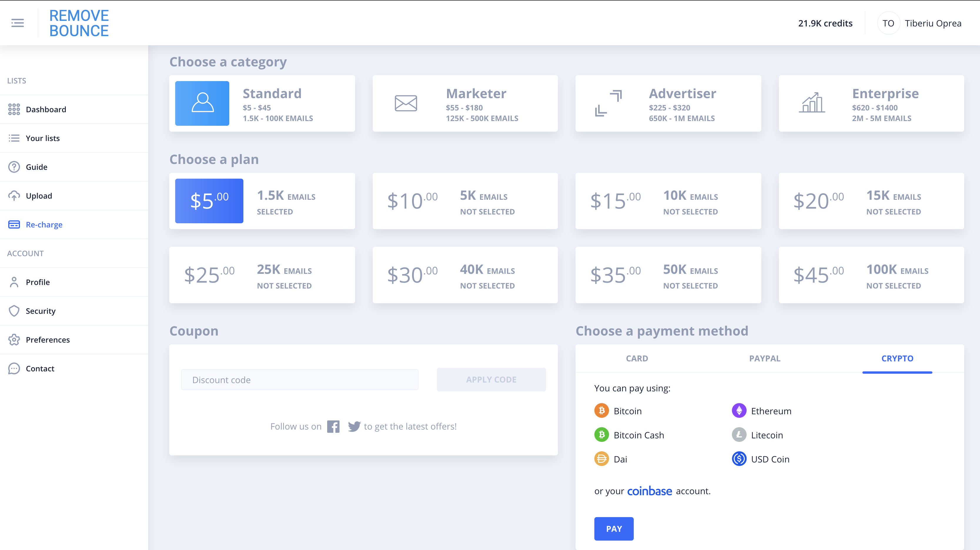Switch to the PAYPAL payment tab
This screenshot has height=550, width=980.
coord(765,358)
